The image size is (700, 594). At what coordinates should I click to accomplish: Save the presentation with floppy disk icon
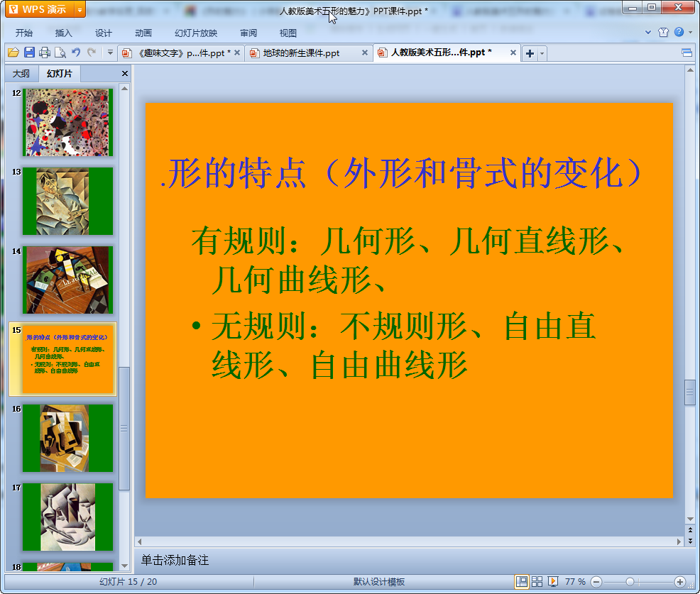(30, 53)
